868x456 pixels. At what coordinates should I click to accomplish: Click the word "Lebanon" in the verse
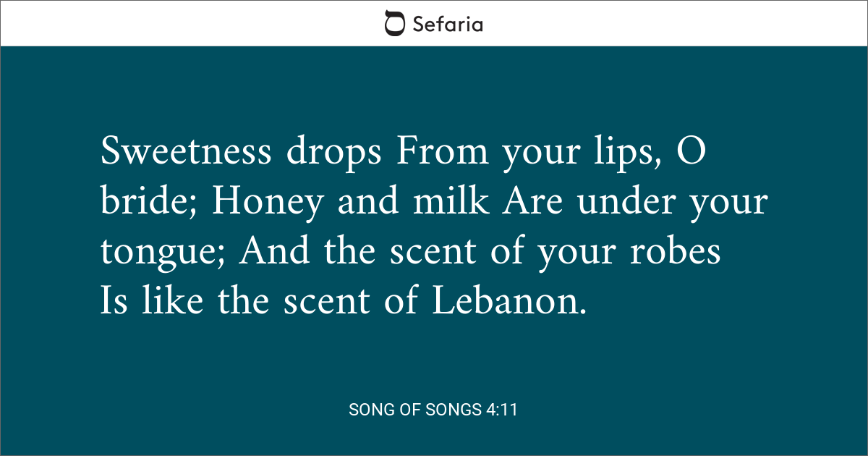point(505,301)
